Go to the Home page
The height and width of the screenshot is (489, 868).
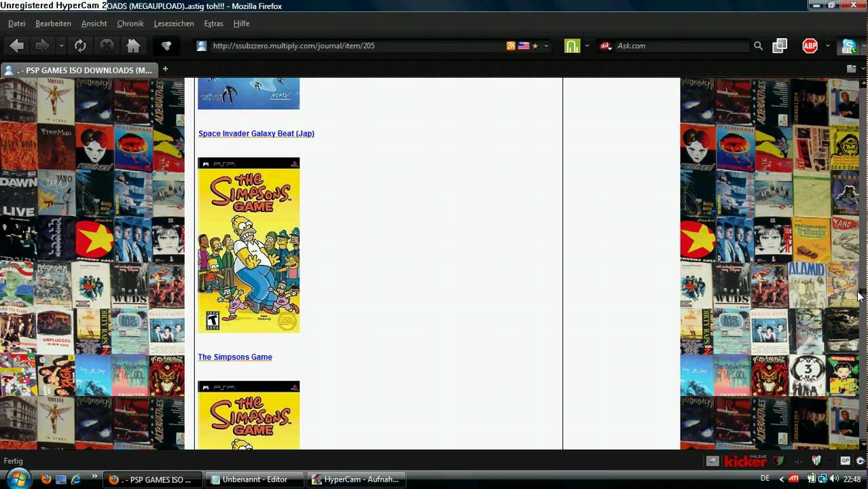133,46
